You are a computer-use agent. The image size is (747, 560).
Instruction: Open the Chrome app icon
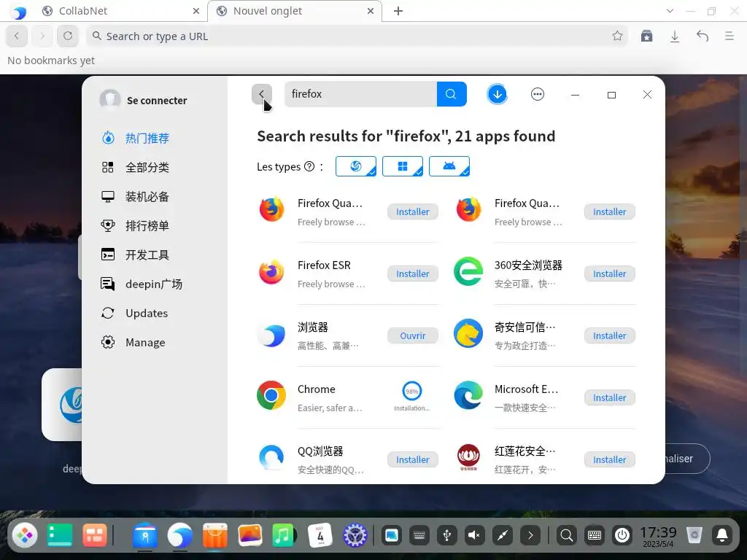[271, 395]
